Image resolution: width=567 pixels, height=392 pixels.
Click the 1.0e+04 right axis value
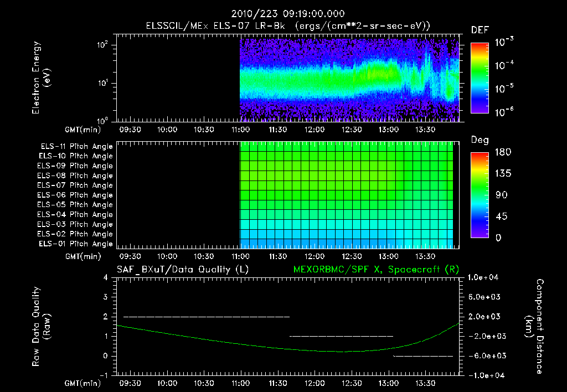click(x=483, y=277)
